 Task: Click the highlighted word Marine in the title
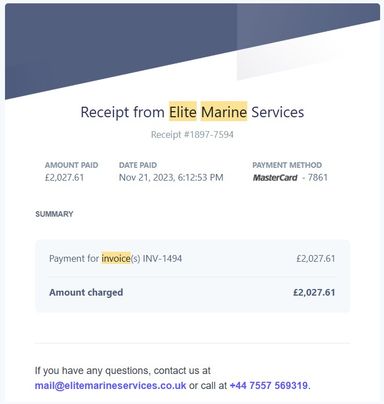224,112
